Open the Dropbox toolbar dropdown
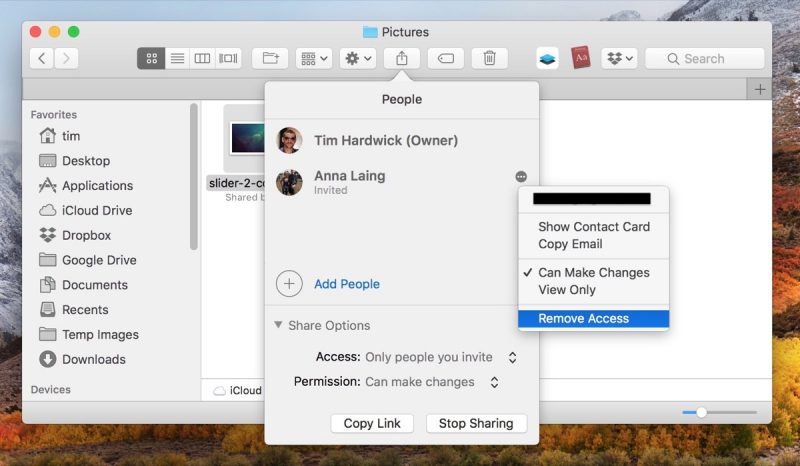The width and height of the screenshot is (800, 466). [x=619, y=58]
